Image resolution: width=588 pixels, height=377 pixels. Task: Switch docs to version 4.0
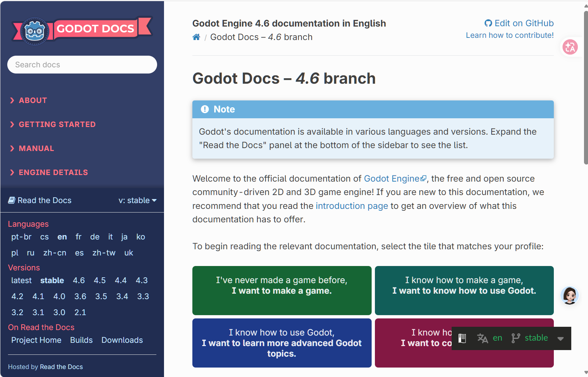click(59, 297)
